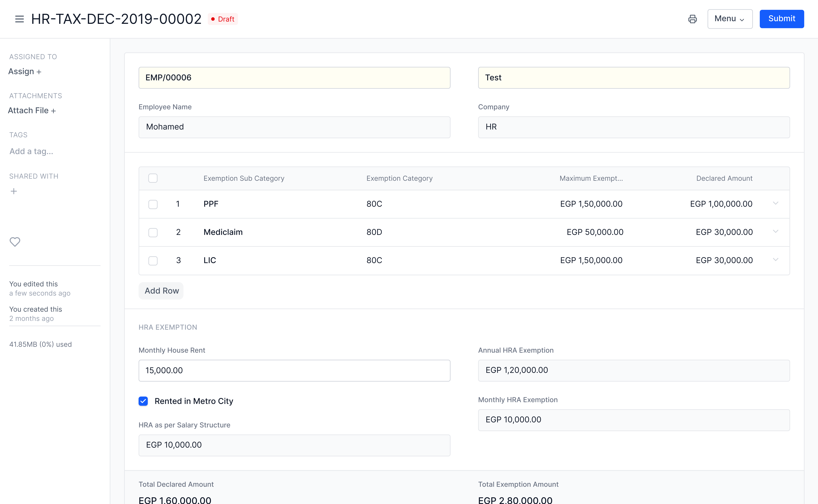Expand the PPF row edit arrow
This screenshot has height=504, width=818.
775,203
